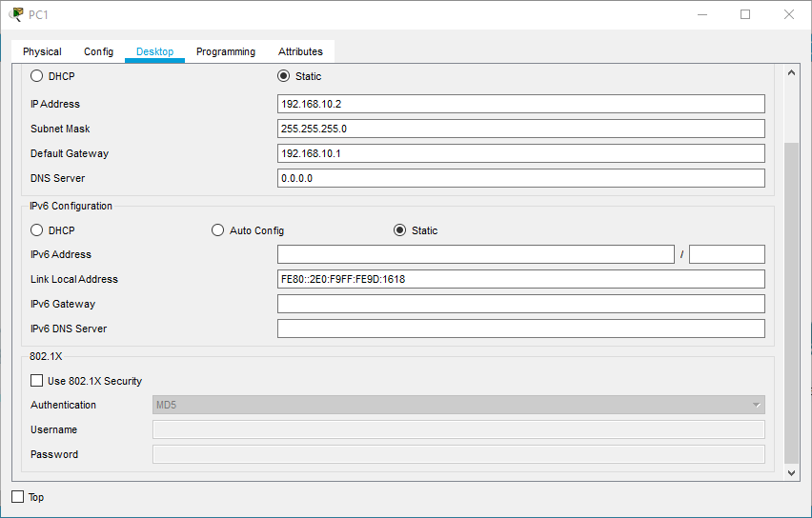Click the 802.1X Password field
The image size is (812, 518).
click(458, 454)
